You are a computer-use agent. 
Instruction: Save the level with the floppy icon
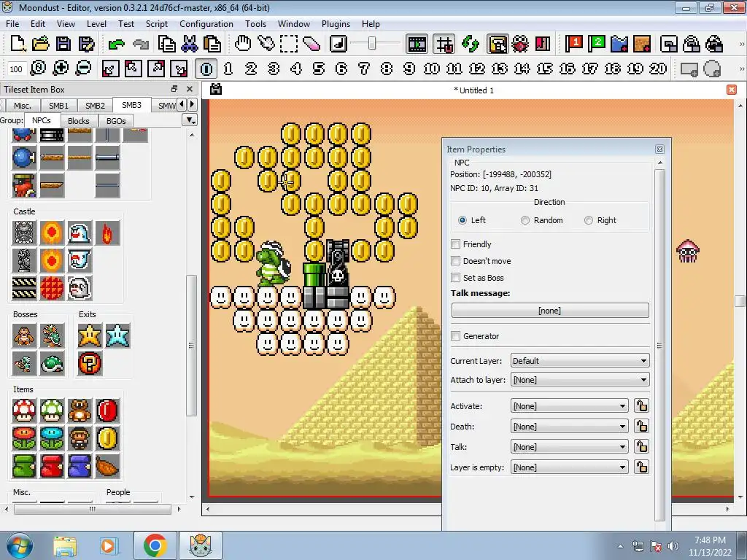click(x=63, y=44)
